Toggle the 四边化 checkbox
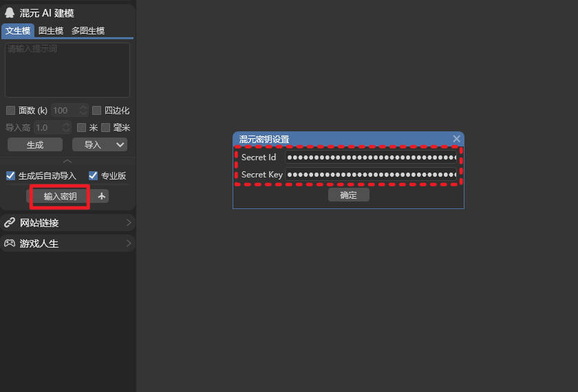This screenshot has width=578, height=392. click(97, 110)
